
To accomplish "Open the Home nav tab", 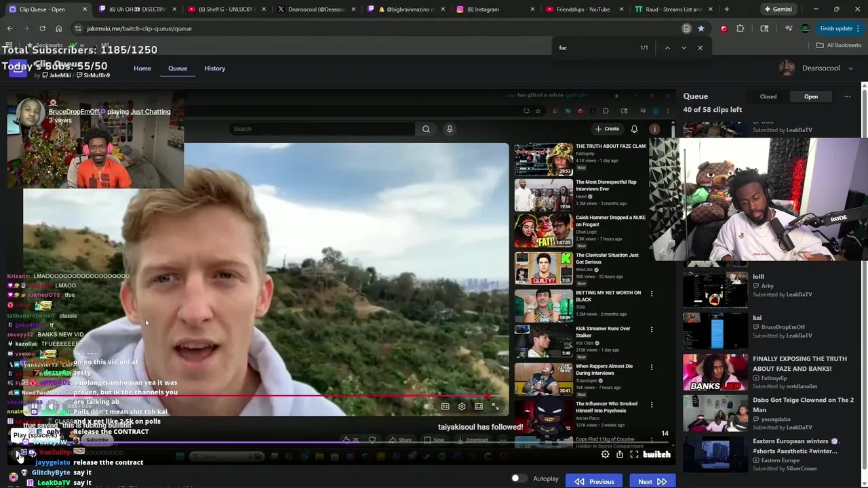I will (142, 68).
